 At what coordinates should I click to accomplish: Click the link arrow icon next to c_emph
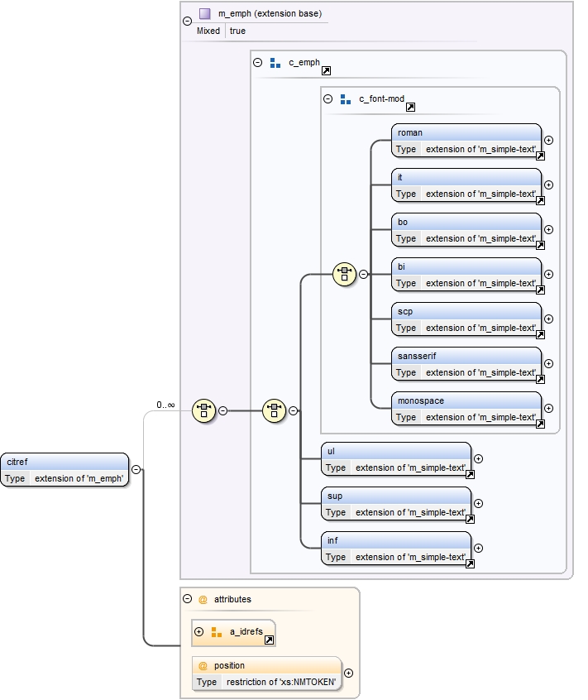[326, 72]
